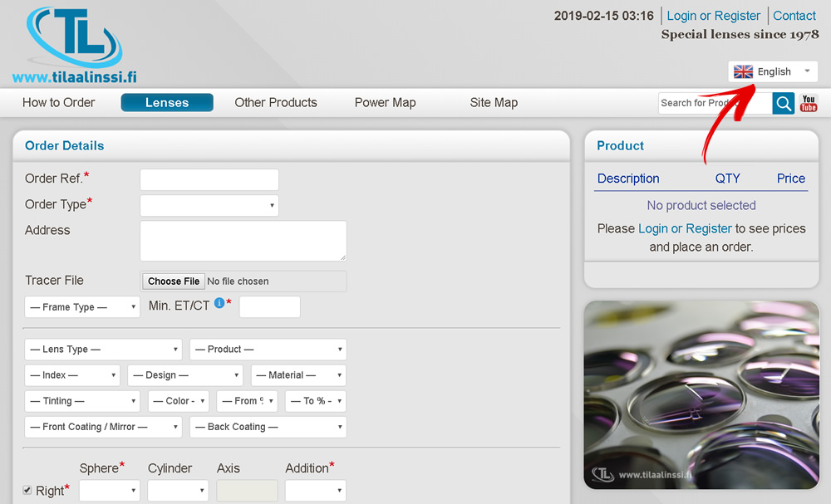Select the Other Products menu item
Image resolution: width=831 pixels, height=504 pixels.
click(276, 103)
